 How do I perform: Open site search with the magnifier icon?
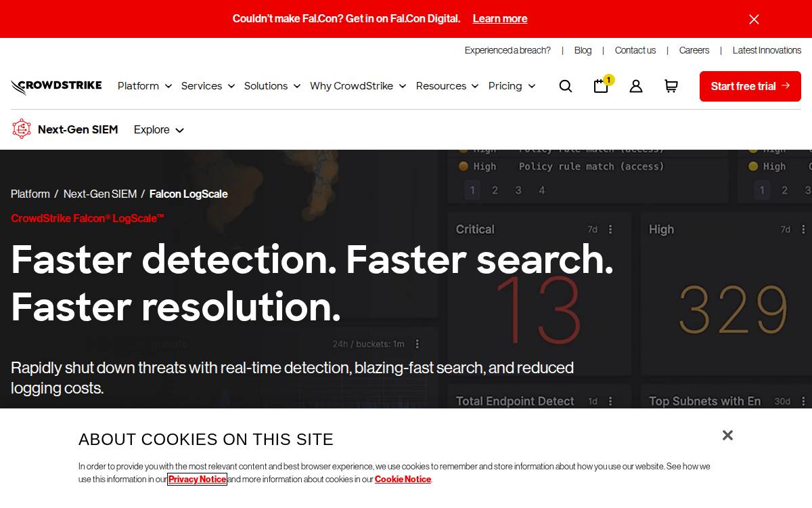click(x=566, y=86)
